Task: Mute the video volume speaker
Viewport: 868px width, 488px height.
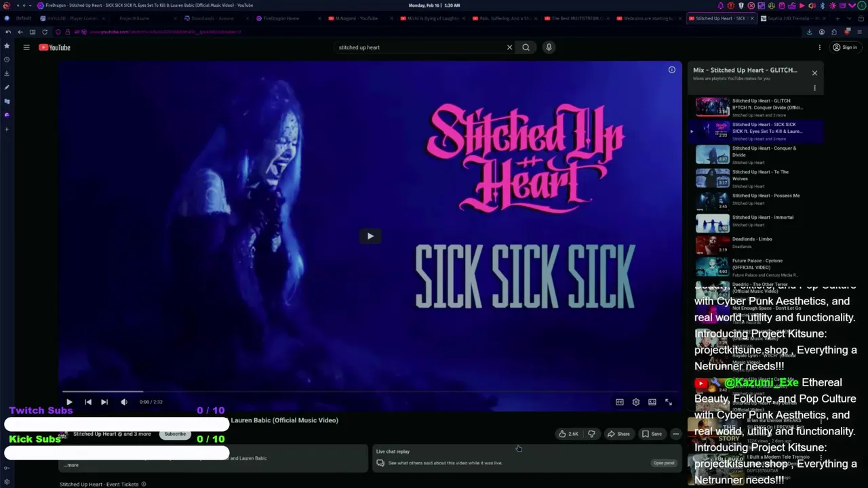Action: tap(124, 402)
